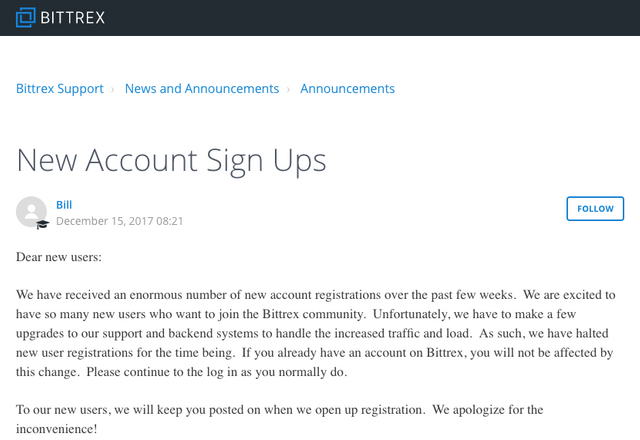
Task: Click the line starting "new user registrations"
Action: [314, 352]
